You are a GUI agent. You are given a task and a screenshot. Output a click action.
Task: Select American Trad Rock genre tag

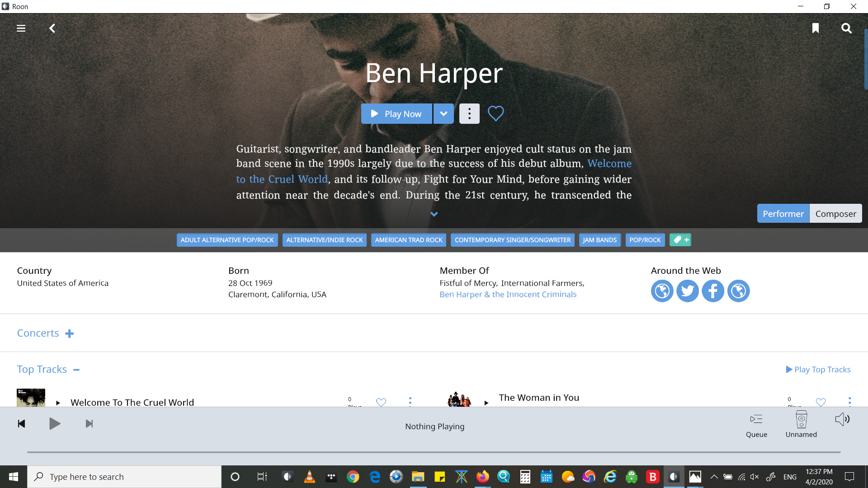click(409, 240)
